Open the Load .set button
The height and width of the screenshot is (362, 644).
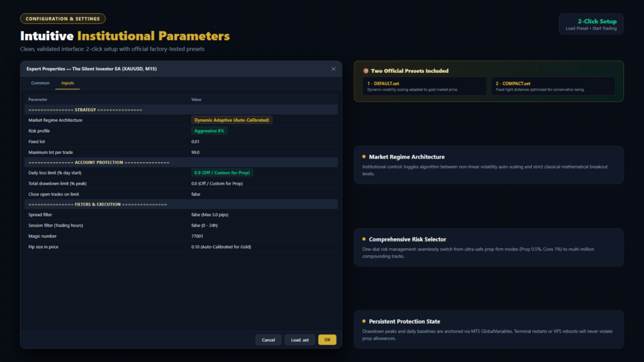click(x=300, y=340)
